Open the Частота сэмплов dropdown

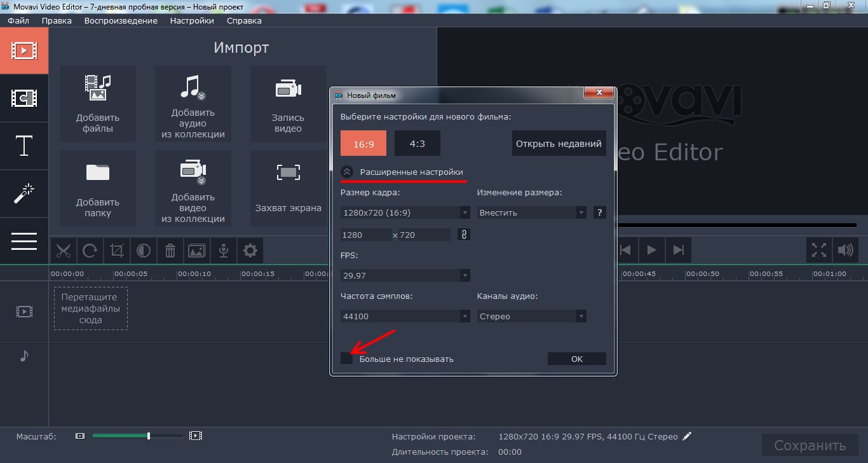[x=405, y=316]
